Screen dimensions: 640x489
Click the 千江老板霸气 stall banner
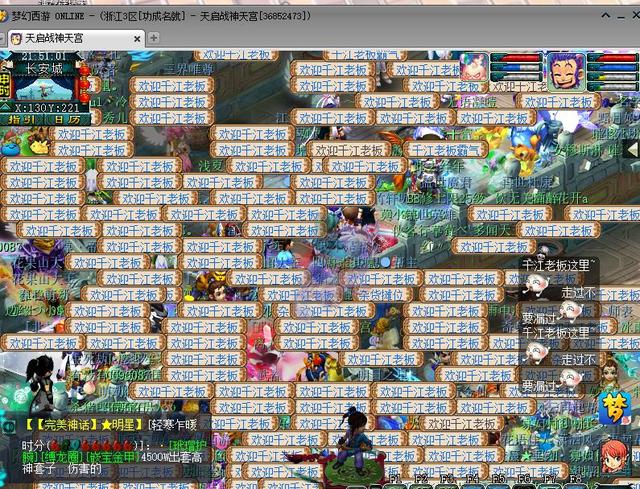click(x=445, y=150)
